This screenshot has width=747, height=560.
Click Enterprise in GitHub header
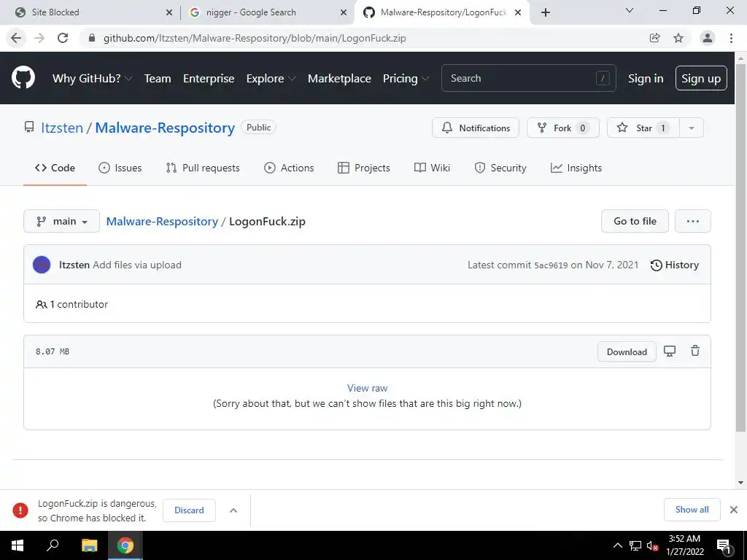coord(209,79)
